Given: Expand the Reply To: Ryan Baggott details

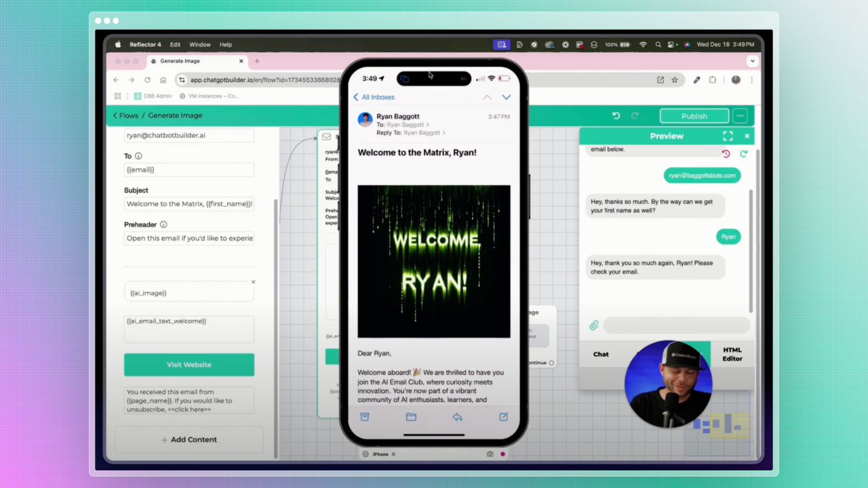Looking at the screenshot, I should tap(411, 133).
